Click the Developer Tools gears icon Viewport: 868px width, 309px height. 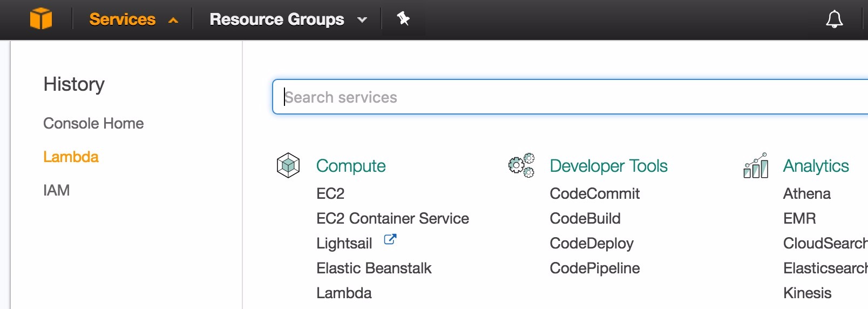click(521, 165)
